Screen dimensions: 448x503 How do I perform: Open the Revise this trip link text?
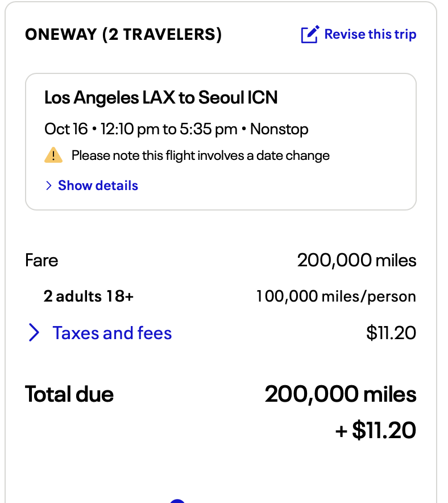[370, 34]
